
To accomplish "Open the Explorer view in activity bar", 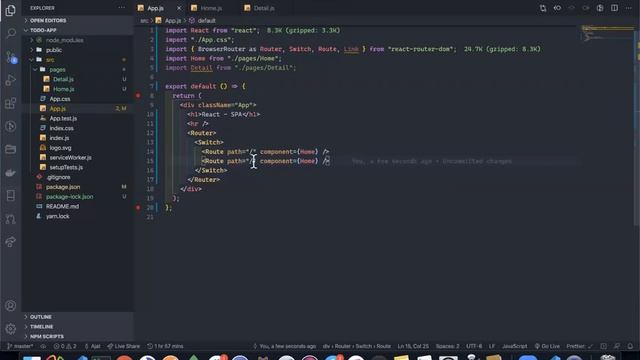I will click(11, 10).
